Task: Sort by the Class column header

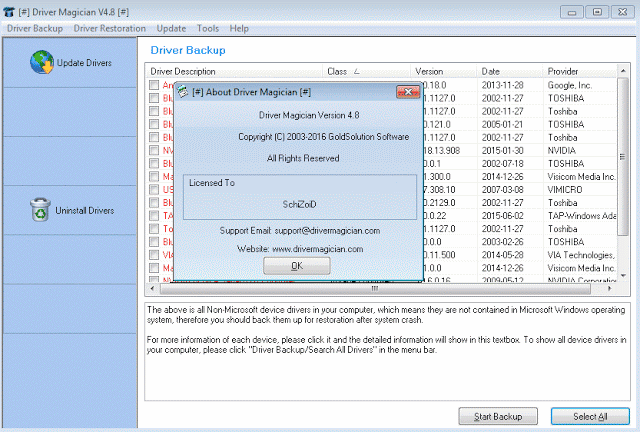Action: pyautogui.click(x=366, y=71)
